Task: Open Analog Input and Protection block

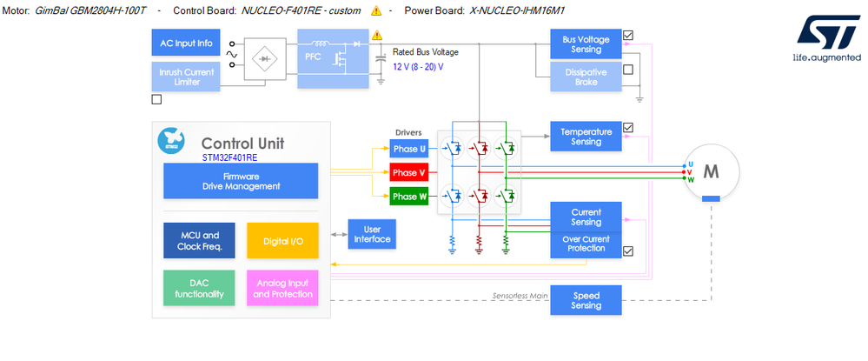Action: (x=282, y=288)
